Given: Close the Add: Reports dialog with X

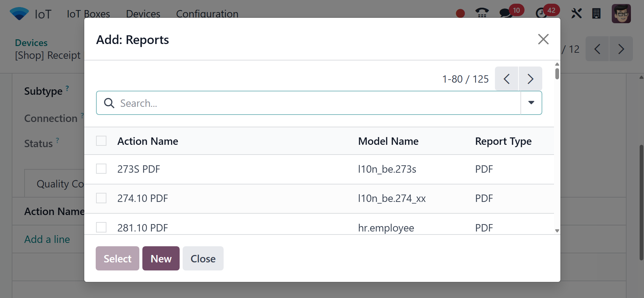Looking at the screenshot, I should point(543,39).
